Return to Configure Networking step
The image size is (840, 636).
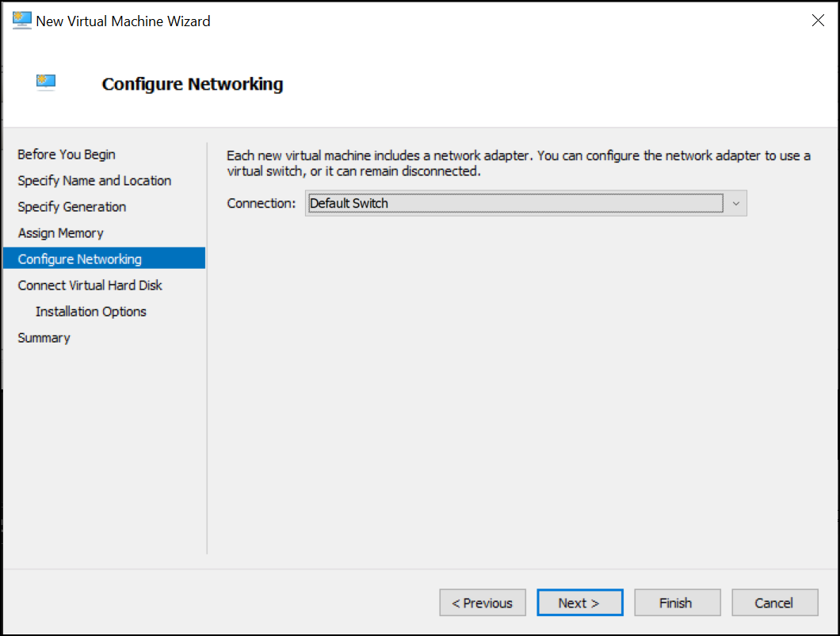(x=79, y=259)
